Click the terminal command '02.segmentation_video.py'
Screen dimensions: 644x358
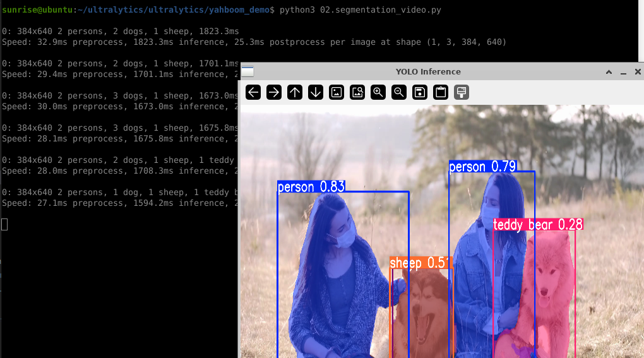click(x=380, y=10)
